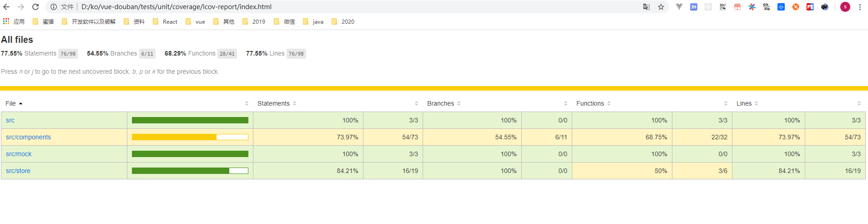
Task: Reload the coverage report page
Action: pos(35,7)
